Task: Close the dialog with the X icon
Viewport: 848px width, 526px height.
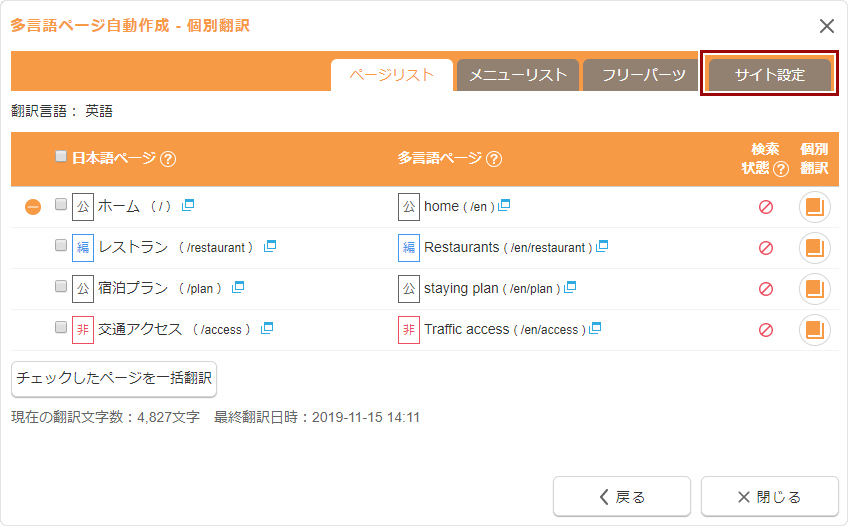Action: [x=826, y=26]
